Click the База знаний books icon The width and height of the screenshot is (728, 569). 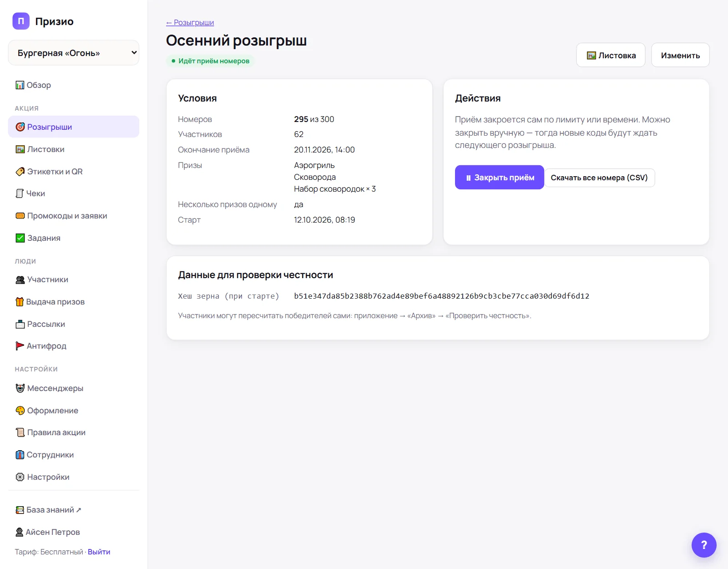pos(20,510)
